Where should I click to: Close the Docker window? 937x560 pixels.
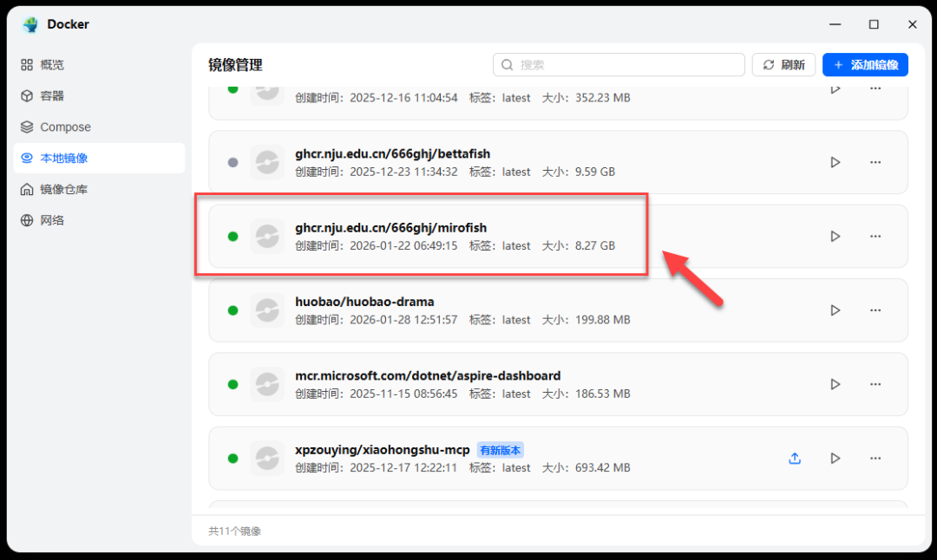tap(912, 24)
